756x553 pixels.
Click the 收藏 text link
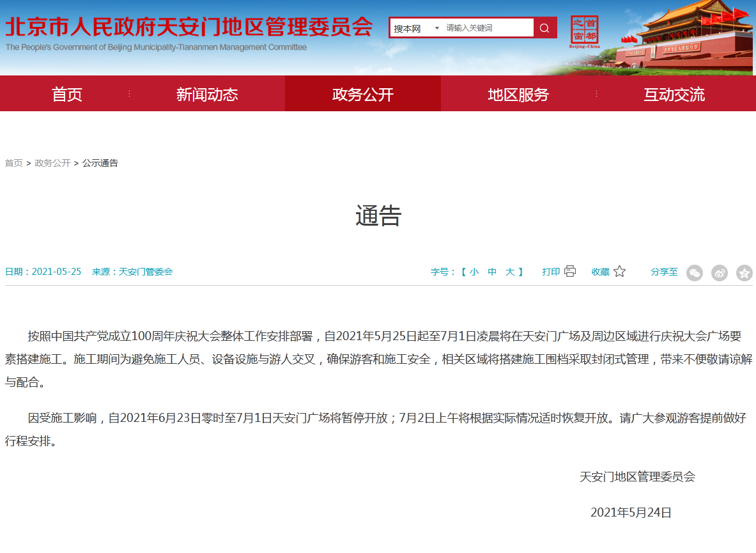(600, 272)
